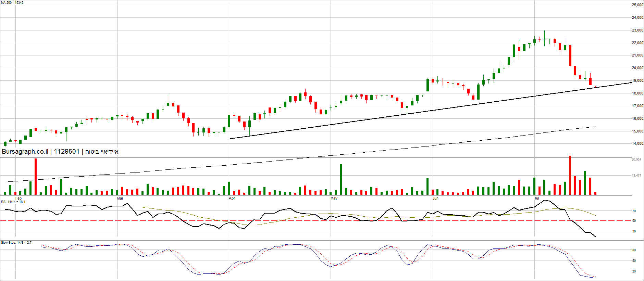Select the Jun label on the time axis

[435, 199]
